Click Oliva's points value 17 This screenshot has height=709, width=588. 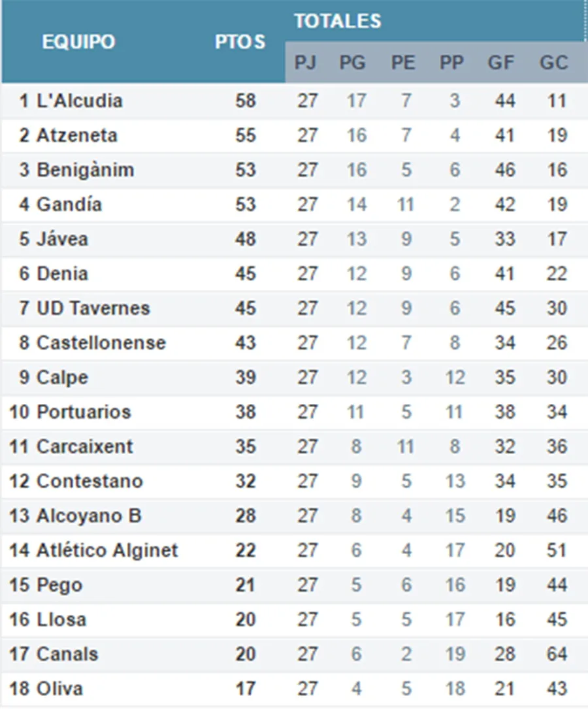pyautogui.click(x=245, y=689)
